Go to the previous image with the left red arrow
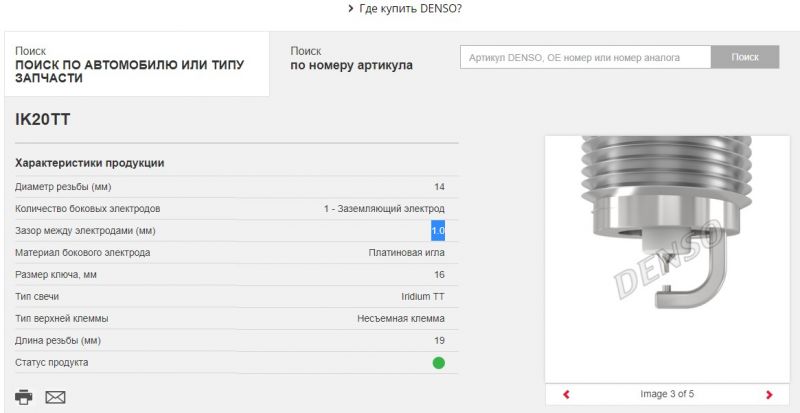 point(566,395)
